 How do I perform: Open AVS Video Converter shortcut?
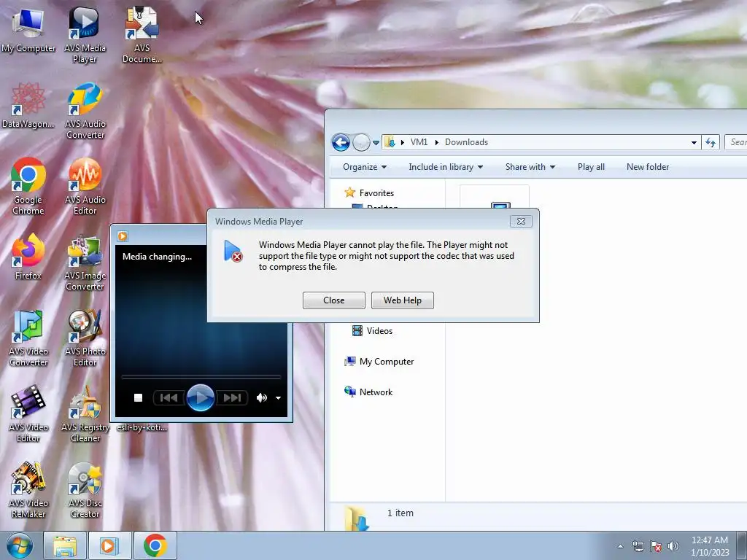click(x=28, y=338)
